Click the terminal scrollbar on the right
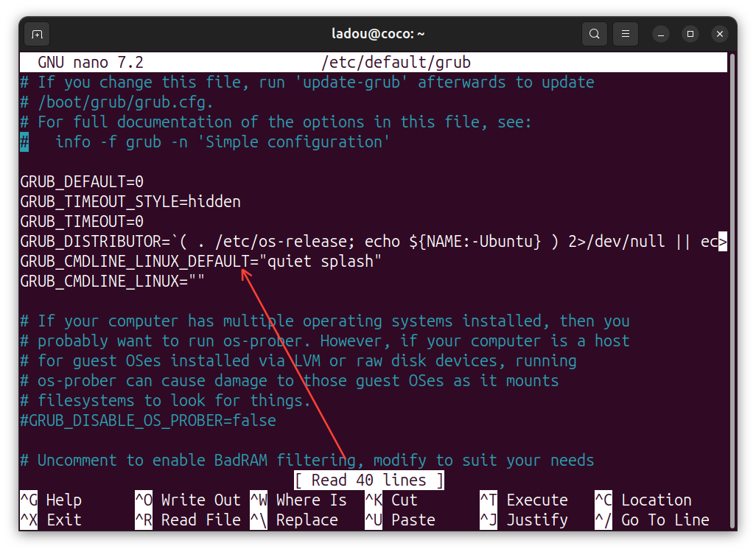This screenshot has height=552, width=756. click(734, 221)
